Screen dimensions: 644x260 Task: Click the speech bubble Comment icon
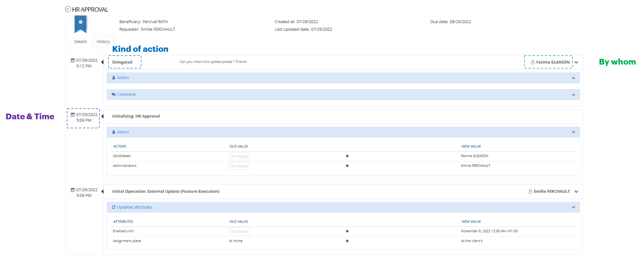(x=114, y=94)
